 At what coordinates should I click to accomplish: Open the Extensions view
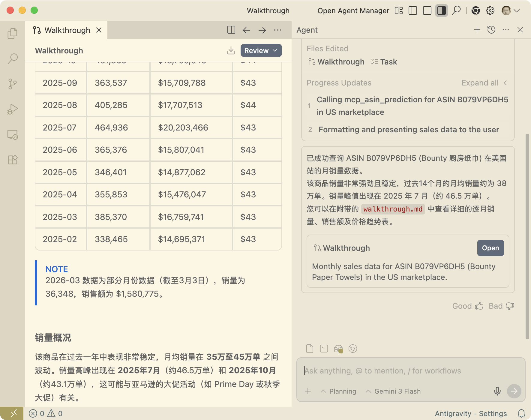click(12, 160)
